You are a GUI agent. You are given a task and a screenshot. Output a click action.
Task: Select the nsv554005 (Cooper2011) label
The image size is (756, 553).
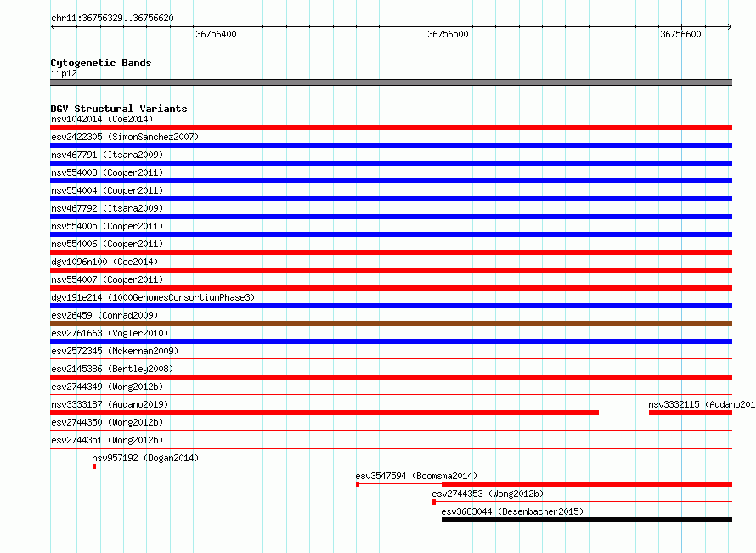[107, 226]
